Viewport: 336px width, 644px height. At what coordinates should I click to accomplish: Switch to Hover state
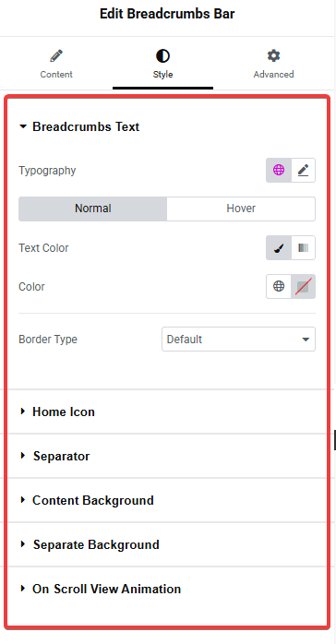(241, 209)
